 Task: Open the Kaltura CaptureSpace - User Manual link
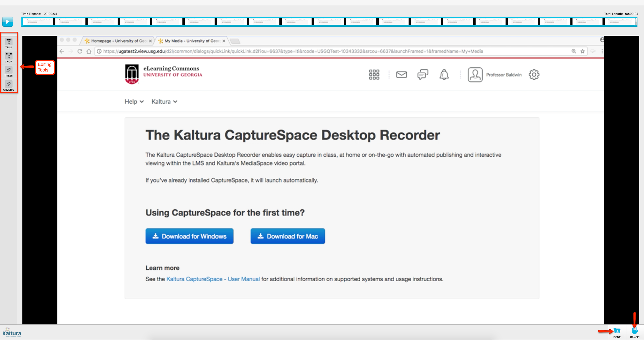click(213, 279)
